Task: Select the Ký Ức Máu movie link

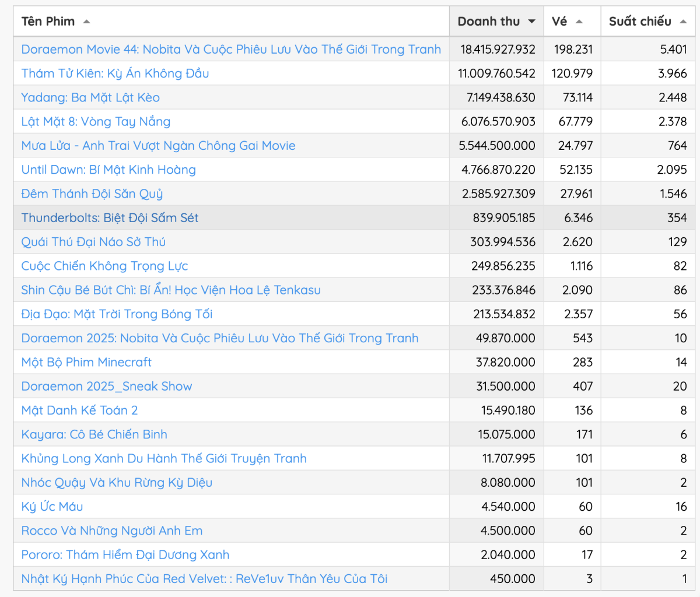Action: pyautogui.click(x=52, y=507)
